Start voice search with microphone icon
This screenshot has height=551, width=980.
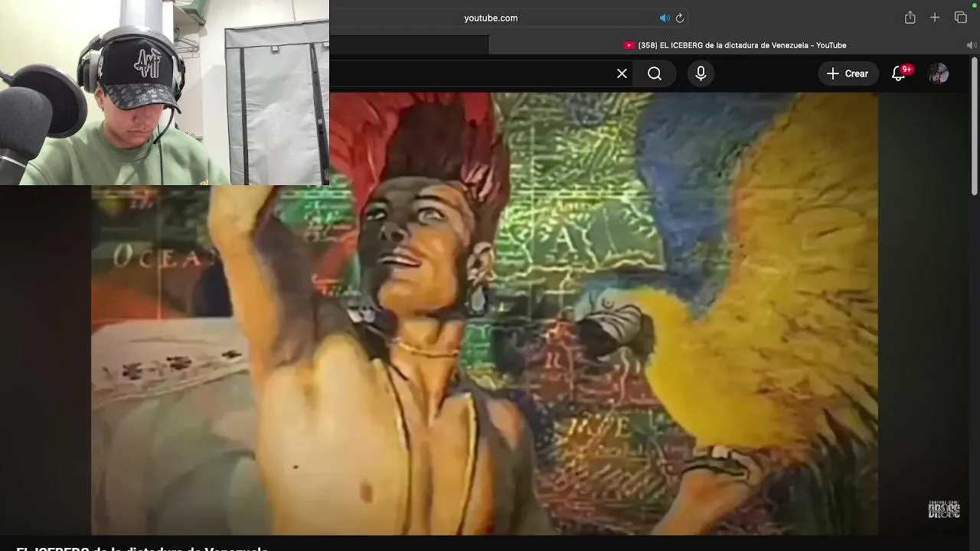point(701,73)
